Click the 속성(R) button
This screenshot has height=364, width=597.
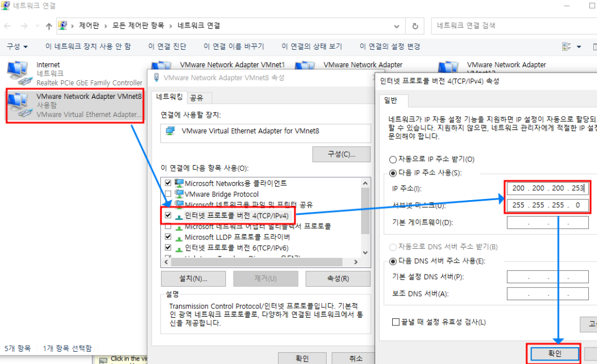click(x=338, y=279)
